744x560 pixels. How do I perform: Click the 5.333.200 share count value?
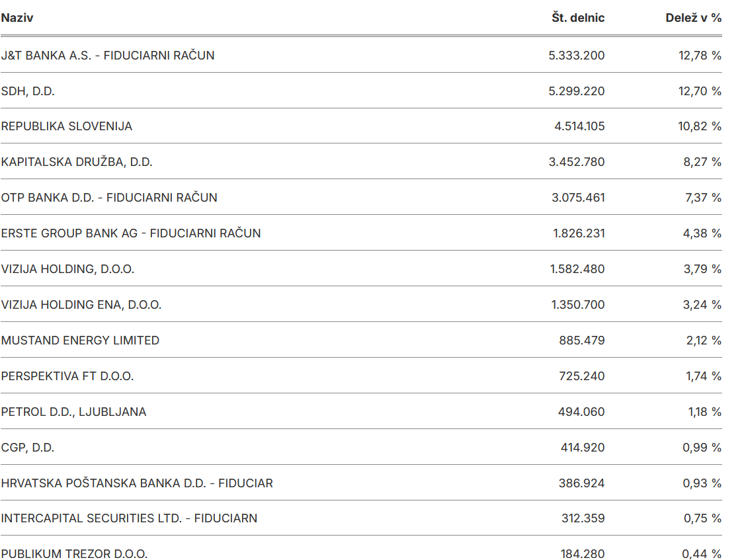pyautogui.click(x=577, y=56)
